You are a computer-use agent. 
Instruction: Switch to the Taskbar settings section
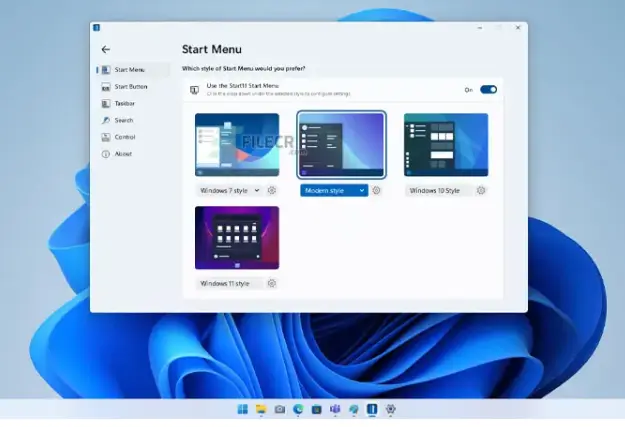pyautogui.click(x=124, y=103)
